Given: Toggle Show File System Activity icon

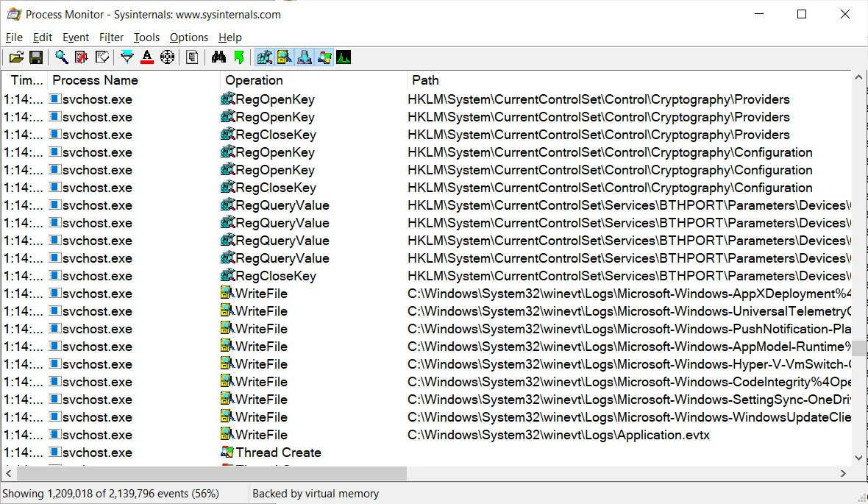Looking at the screenshot, I should point(284,57).
